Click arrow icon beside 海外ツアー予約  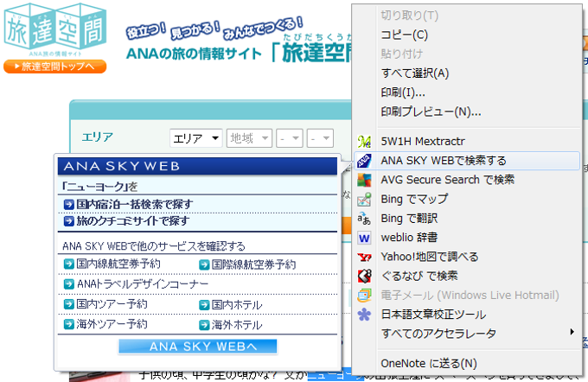[68, 324]
